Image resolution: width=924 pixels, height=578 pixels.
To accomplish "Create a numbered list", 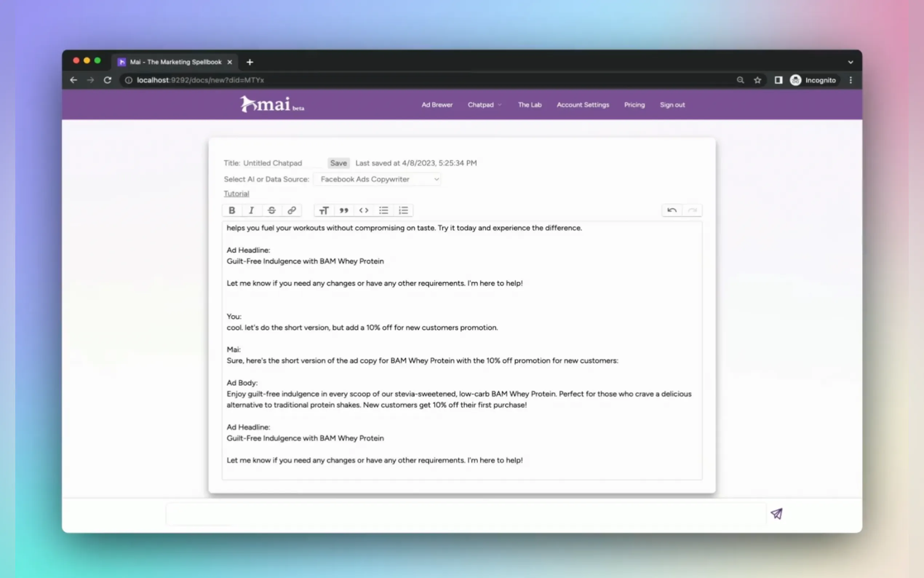I will pos(403,210).
